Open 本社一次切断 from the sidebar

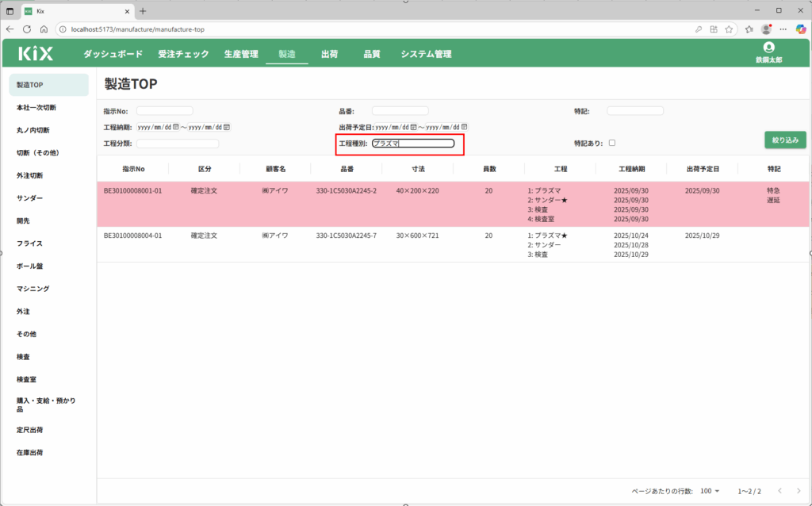coord(36,107)
